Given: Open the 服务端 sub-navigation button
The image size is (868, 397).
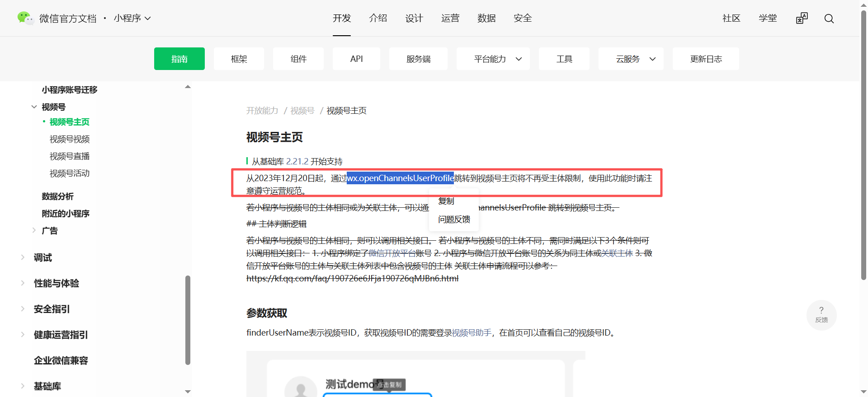Looking at the screenshot, I should pyautogui.click(x=418, y=59).
